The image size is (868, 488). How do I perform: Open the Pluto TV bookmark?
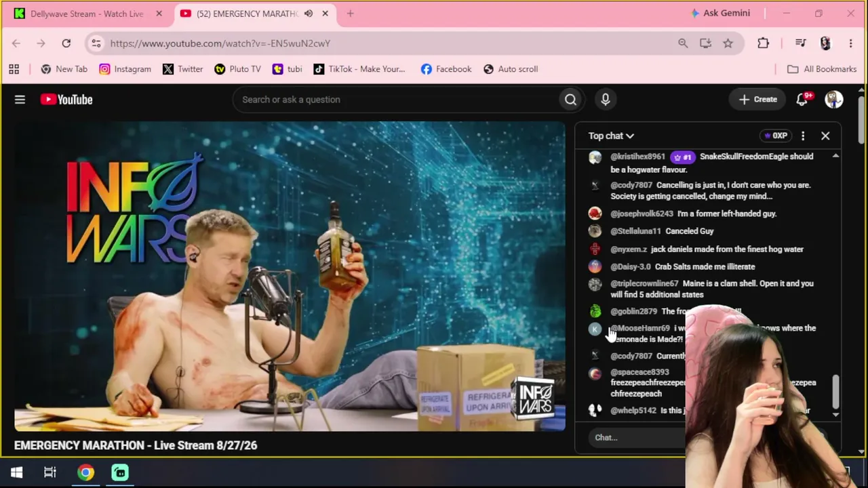[x=237, y=69]
